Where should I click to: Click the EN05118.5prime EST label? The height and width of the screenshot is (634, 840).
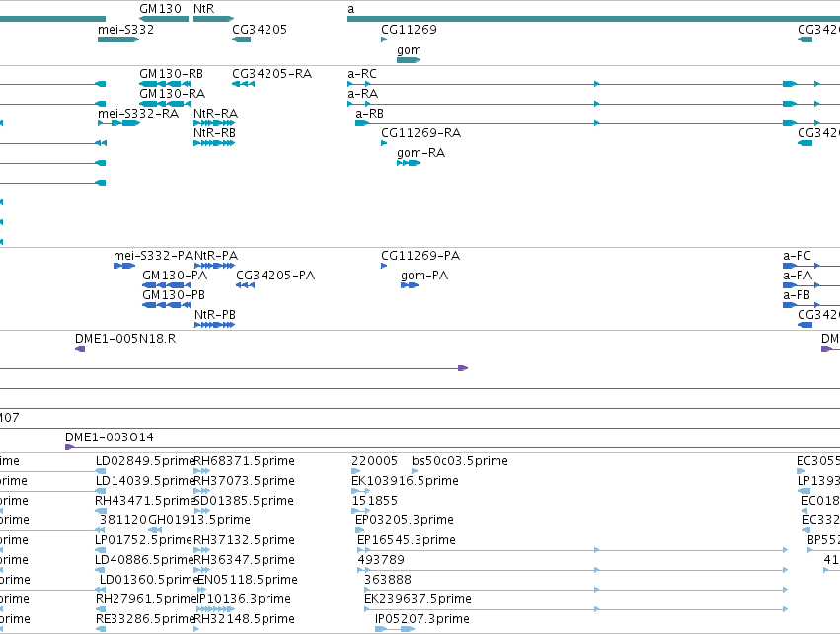pos(248,580)
